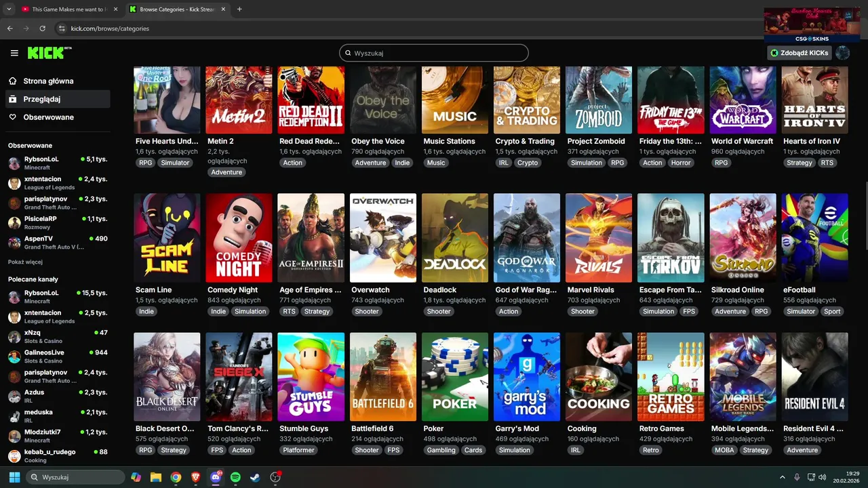Open Mlodziutki7 recommended channel
868x488 pixels.
point(57,436)
